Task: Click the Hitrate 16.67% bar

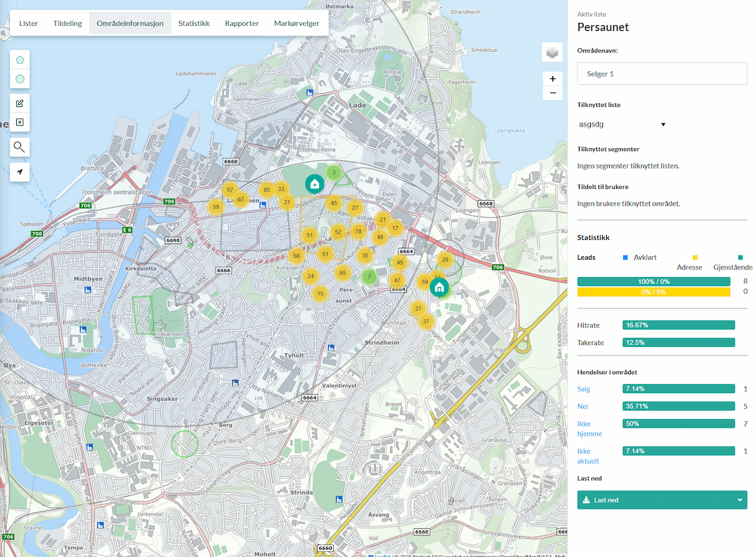Action: (x=679, y=325)
